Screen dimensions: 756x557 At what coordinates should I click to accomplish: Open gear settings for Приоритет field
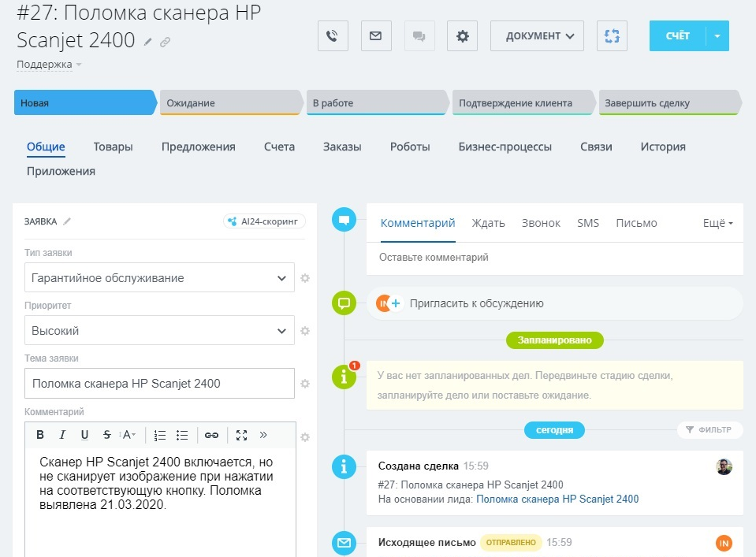click(305, 331)
